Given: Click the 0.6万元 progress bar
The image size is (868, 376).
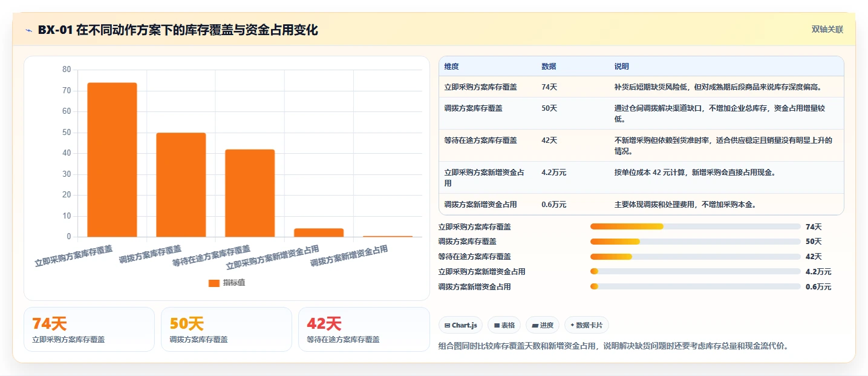Looking at the screenshot, I should (x=695, y=286).
